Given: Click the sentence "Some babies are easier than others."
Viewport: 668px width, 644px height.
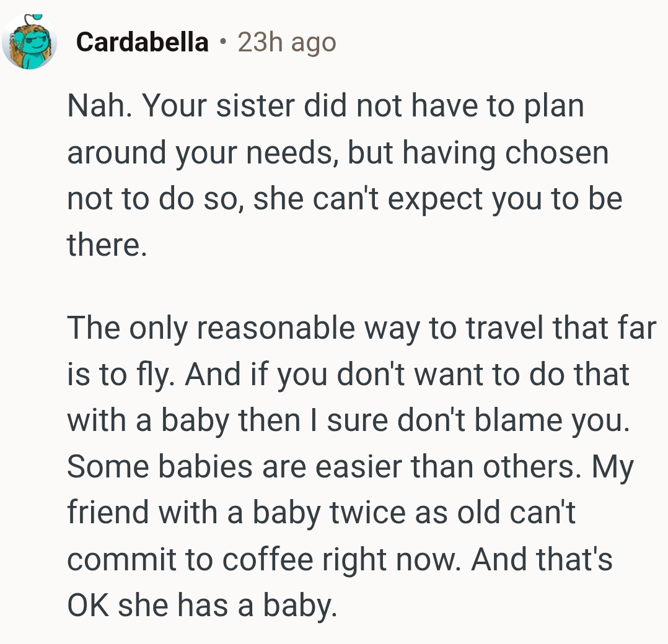Looking at the screenshot, I should pyautogui.click(x=312, y=466).
